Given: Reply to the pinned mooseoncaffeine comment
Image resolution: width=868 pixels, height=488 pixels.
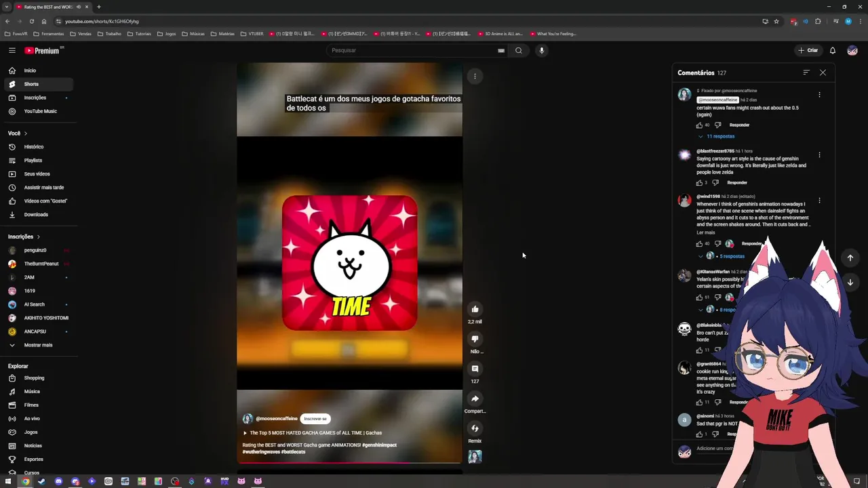Looking at the screenshot, I should tap(739, 125).
